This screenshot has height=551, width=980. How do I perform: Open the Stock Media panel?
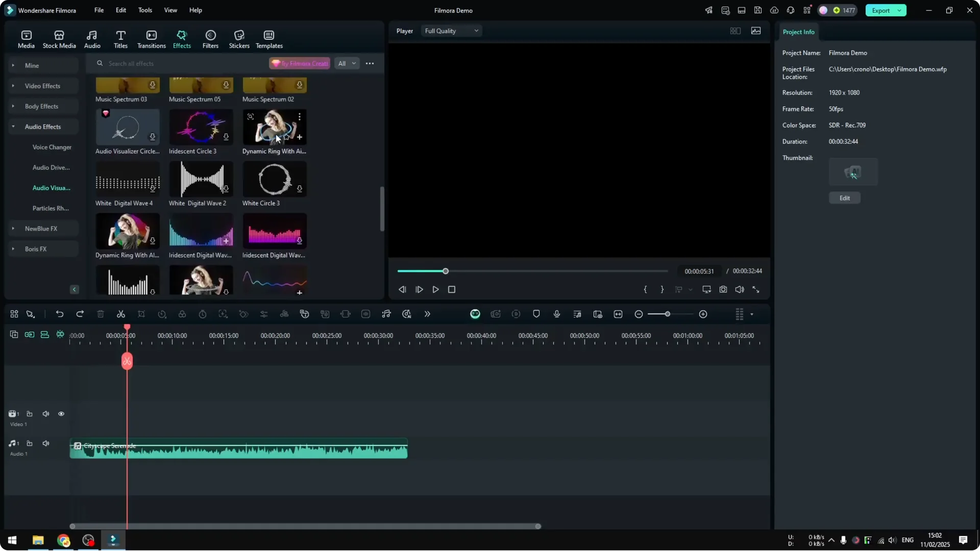pyautogui.click(x=59, y=38)
